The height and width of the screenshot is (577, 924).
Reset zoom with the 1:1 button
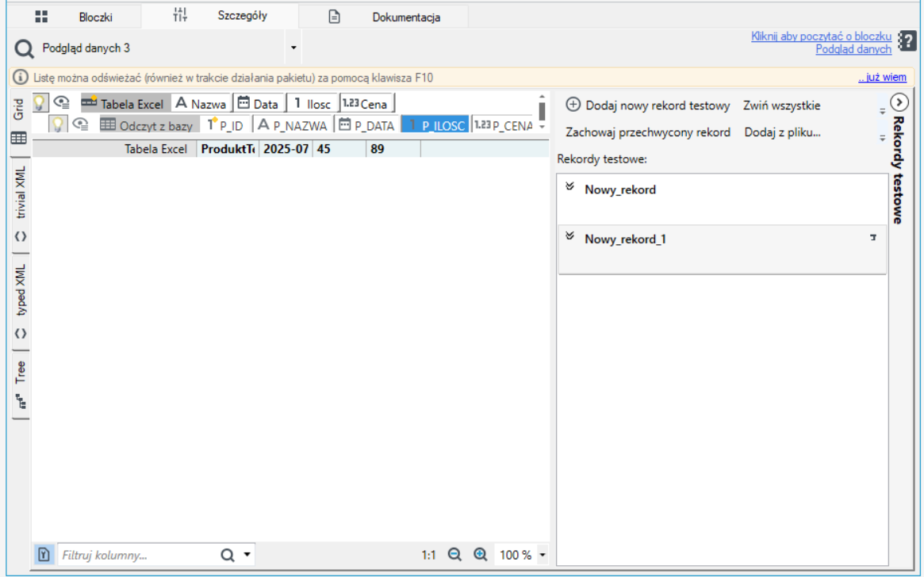coord(428,555)
